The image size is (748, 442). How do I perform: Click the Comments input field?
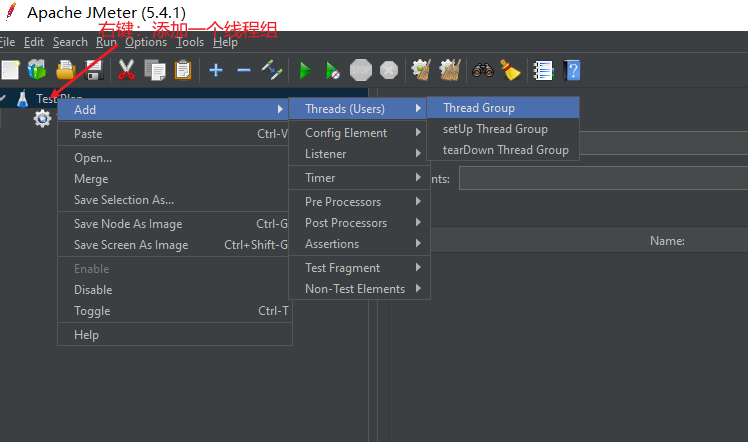603,178
